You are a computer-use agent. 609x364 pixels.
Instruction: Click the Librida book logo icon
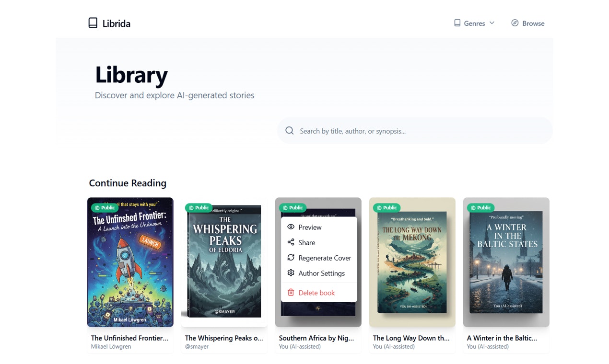pos(92,23)
